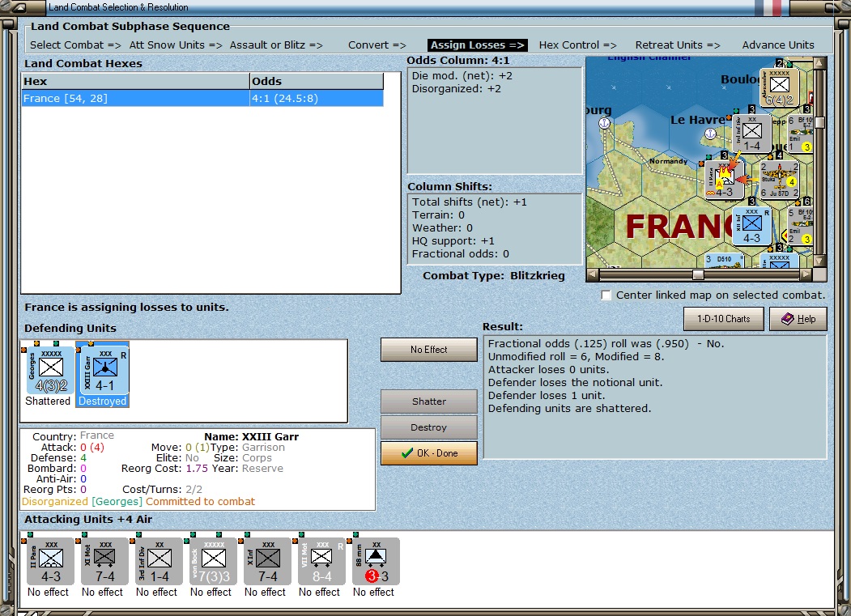The height and width of the screenshot is (616, 851).
Task: Select the Georges HQ defending unit
Action: (50, 372)
